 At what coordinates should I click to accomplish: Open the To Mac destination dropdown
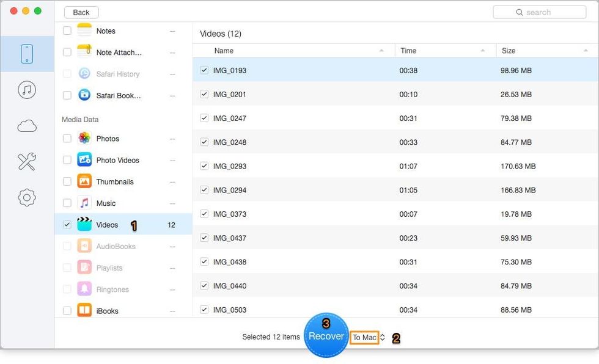(x=364, y=337)
